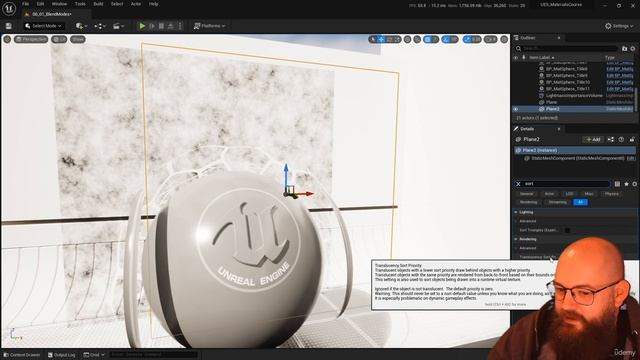Close the Outliner tab

[x=559, y=38]
